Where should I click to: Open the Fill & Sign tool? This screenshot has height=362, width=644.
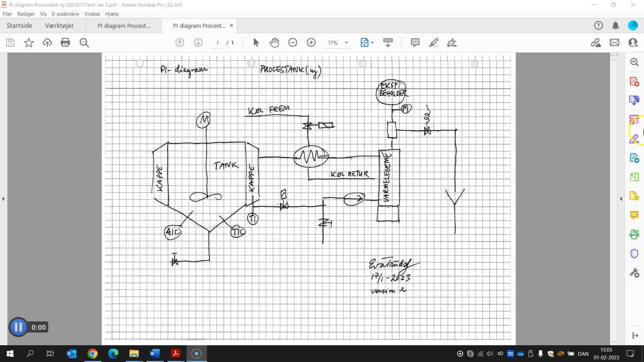coord(634,139)
